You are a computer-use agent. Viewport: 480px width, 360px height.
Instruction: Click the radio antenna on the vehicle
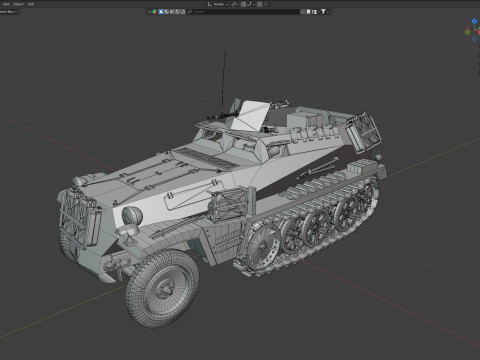pyautogui.click(x=223, y=82)
